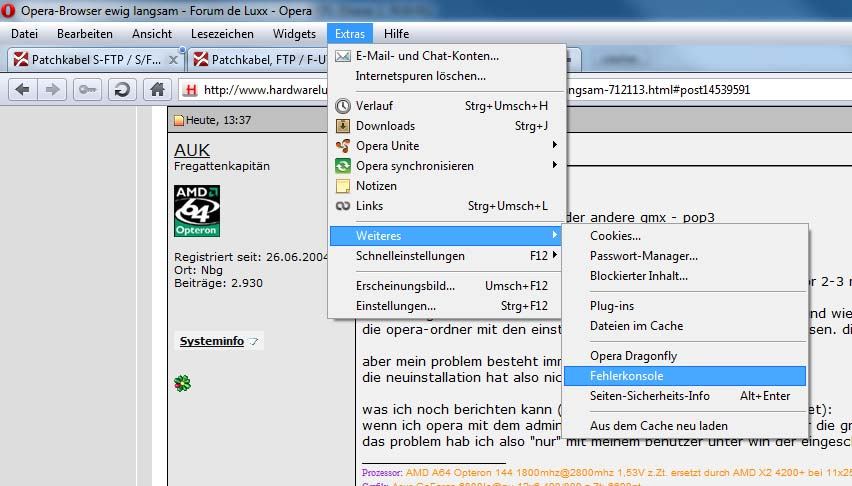The height and width of the screenshot is (486, 852).
Task: Switch to Patchkabel, FTP / F-U tab
Action: point(258,59)
